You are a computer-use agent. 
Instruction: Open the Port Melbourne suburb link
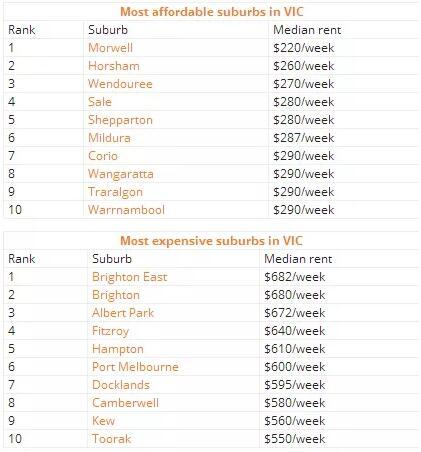(x=135, y=367)
